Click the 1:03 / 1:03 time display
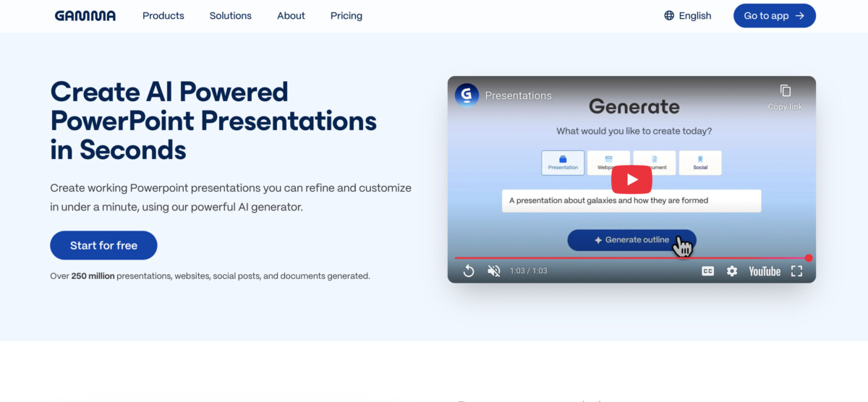The width and height of the screenshot is (868, 402). pos(529,271)
